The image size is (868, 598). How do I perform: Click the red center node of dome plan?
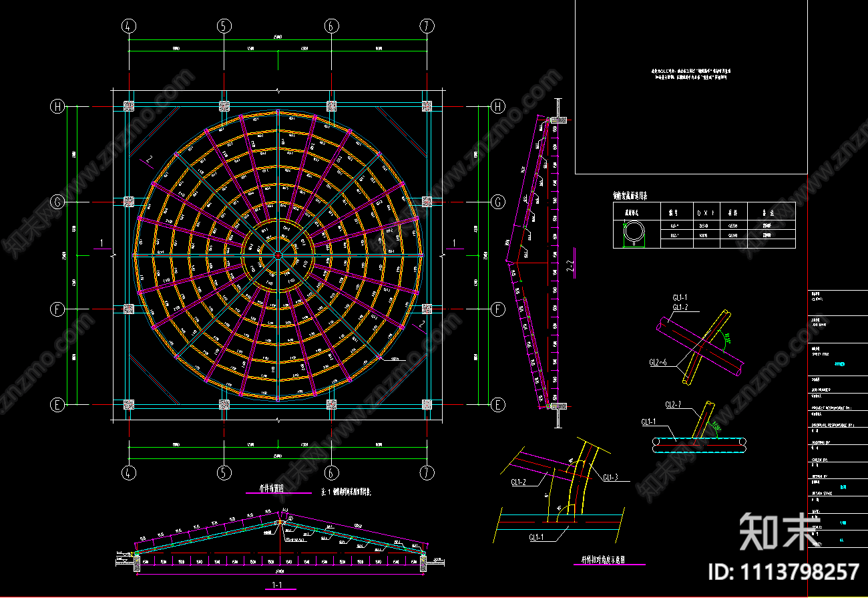[278, 255]
